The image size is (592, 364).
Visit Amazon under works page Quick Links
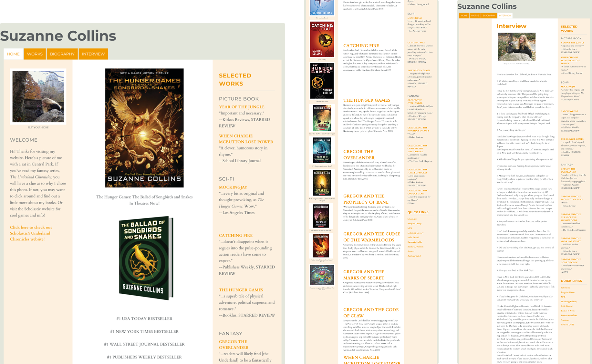pyautogui.click(x=411, y=251)
